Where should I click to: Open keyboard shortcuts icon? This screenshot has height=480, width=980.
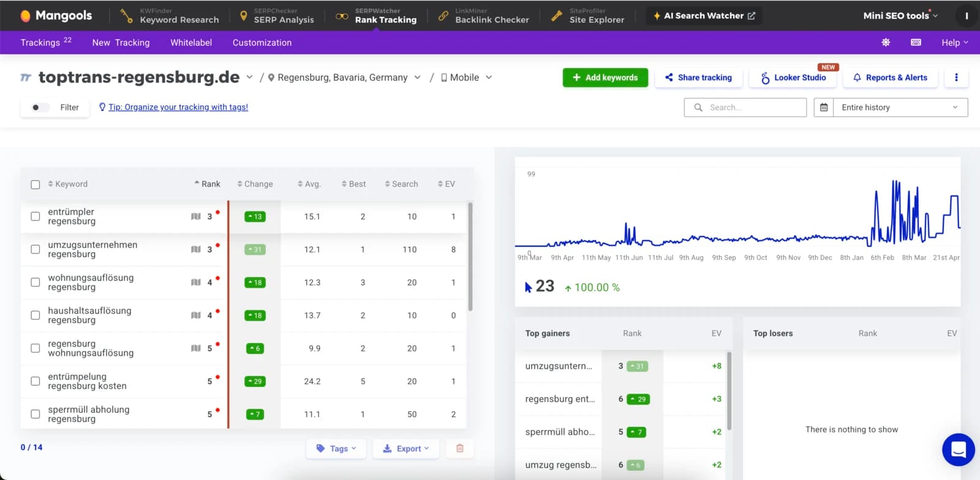tap(916, 42)
